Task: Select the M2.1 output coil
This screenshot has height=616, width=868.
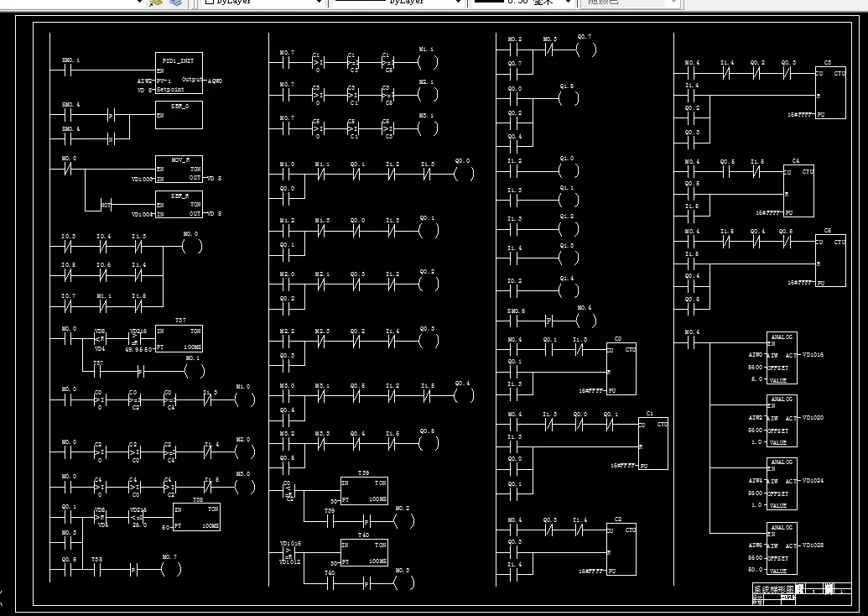Action: pyautogui.click(x=428, y=95)
